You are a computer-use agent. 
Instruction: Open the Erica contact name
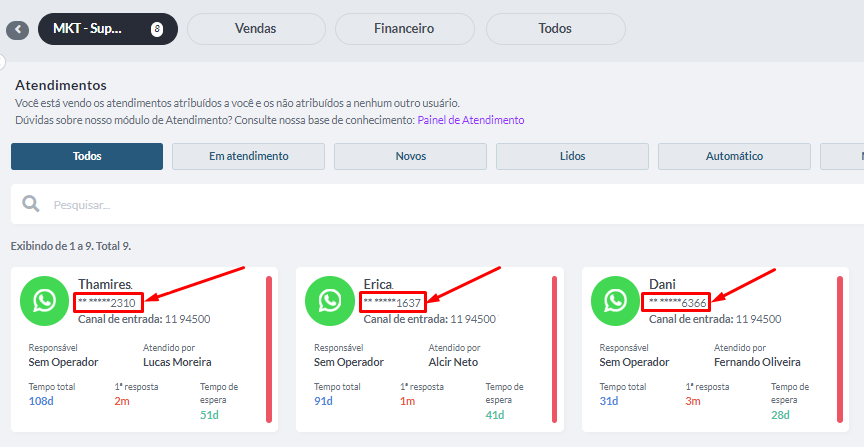tap(378, 284)
